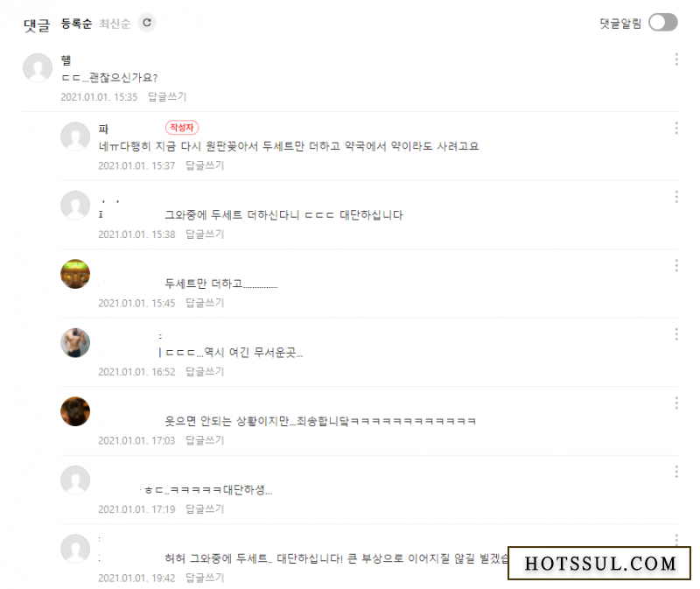Click the username 헬 on first comment

(66, 60)
